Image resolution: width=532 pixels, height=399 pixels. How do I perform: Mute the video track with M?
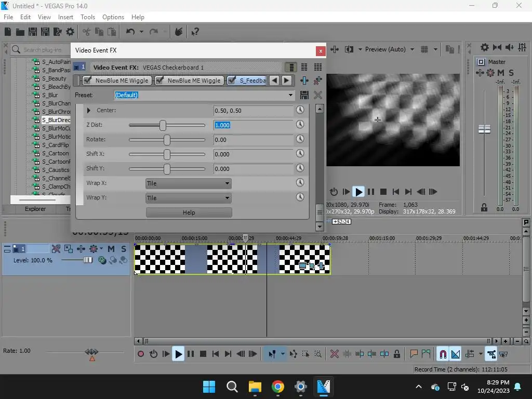point(111,249)
